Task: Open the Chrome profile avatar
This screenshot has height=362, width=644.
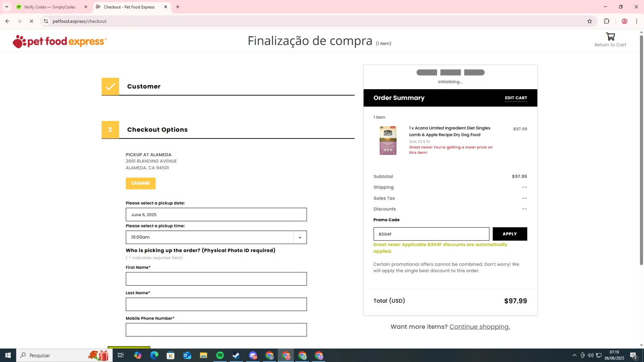Action: [x=624, y=21]
